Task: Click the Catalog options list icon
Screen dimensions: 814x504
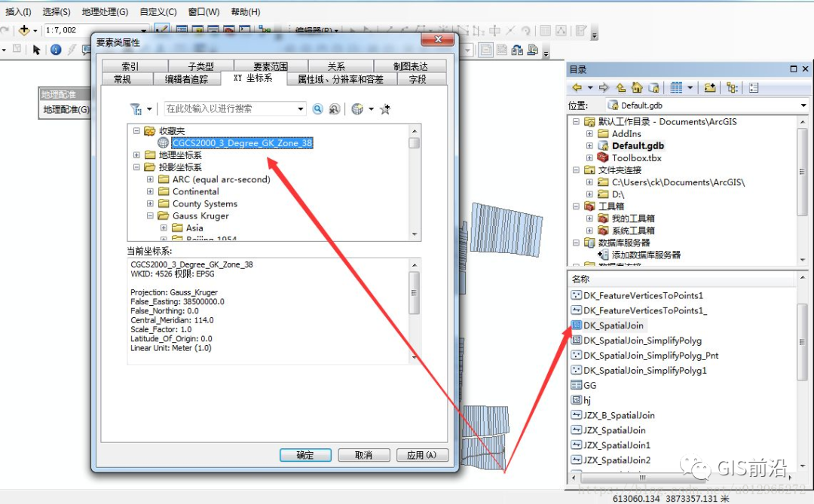Action: [x=754, y=87]
